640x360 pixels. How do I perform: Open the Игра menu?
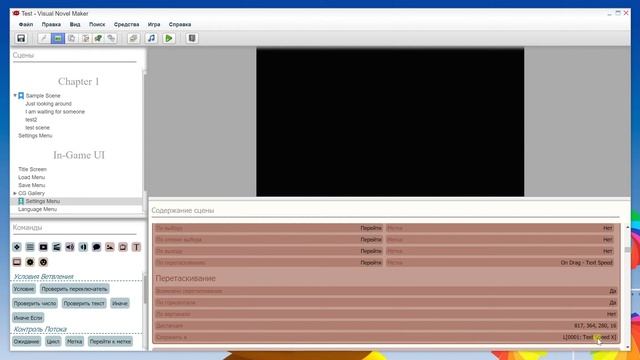tap(154, 24)
